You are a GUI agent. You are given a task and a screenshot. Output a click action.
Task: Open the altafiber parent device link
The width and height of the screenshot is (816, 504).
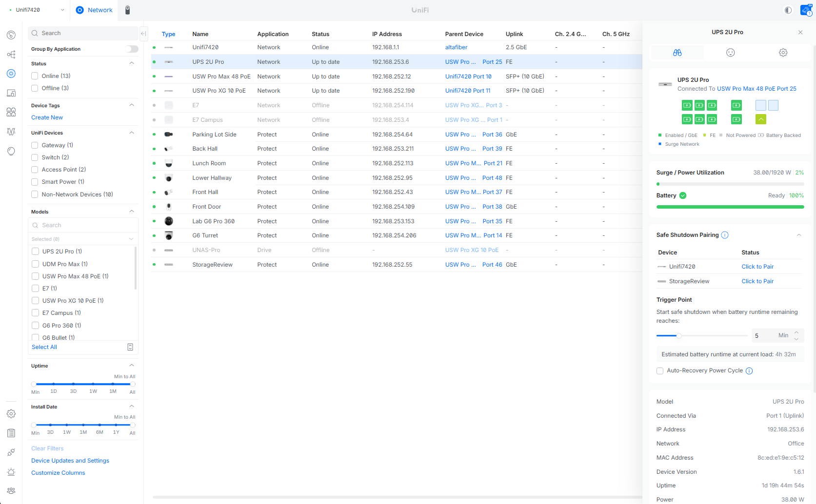point(457,47)
